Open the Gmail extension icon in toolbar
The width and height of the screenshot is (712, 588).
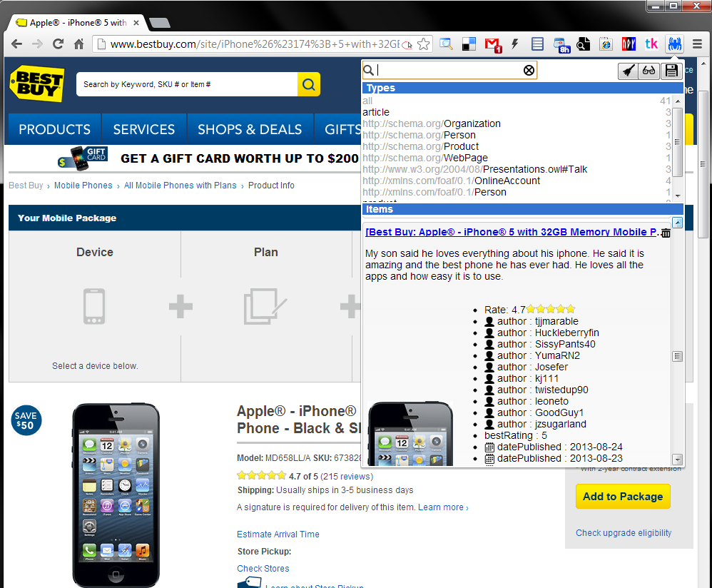tap(493, 44)
